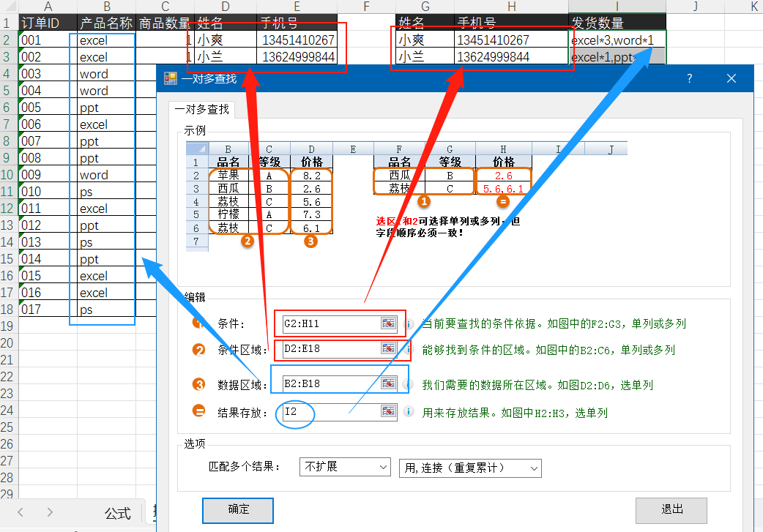Click the 退出 button

(x=671, y=510)
